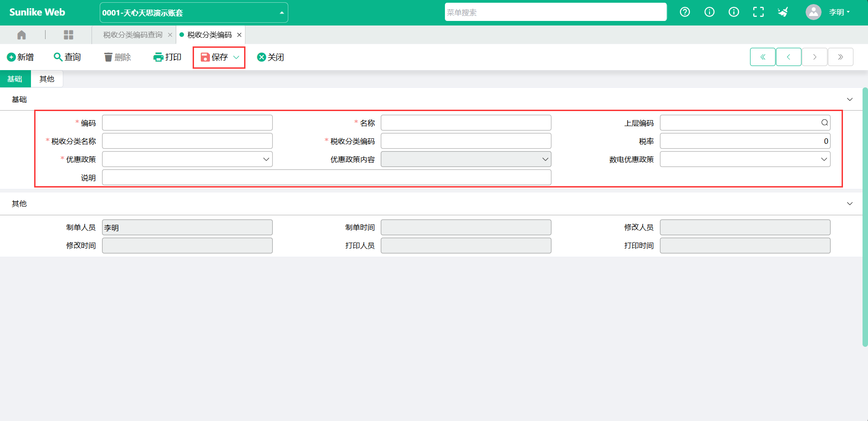The height and width of the screenshot is (421, 868).
Task: Click the 上层编码 lookup magnifier icon
Action: [824, 122]
